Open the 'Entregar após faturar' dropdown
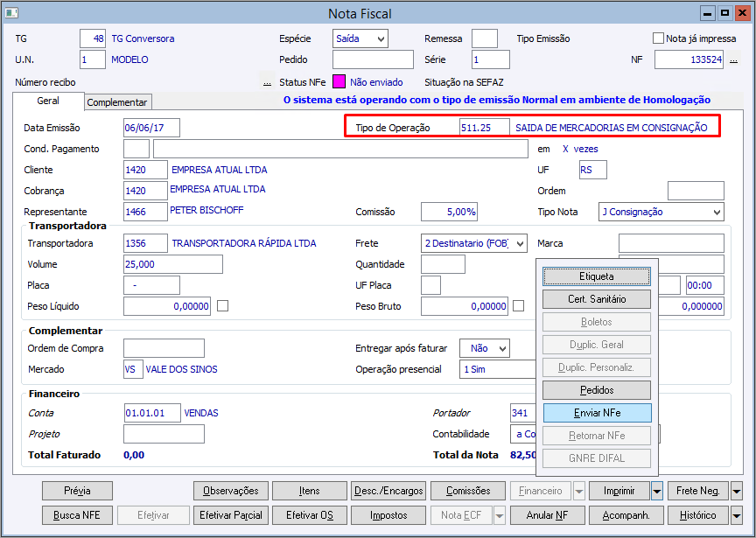The height and width of the screenshot is (538, 756). [484, 348]
